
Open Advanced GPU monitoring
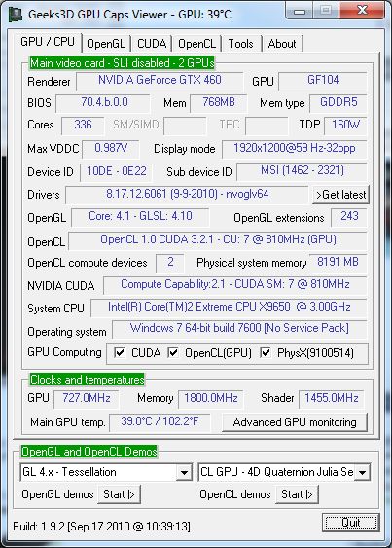(295, 422)
